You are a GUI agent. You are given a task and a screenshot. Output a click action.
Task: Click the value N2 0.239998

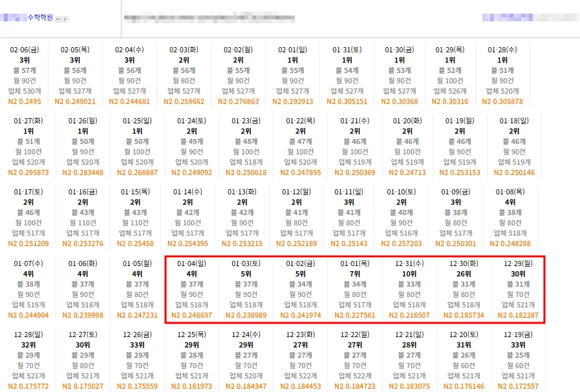click(x=83, y=315)
